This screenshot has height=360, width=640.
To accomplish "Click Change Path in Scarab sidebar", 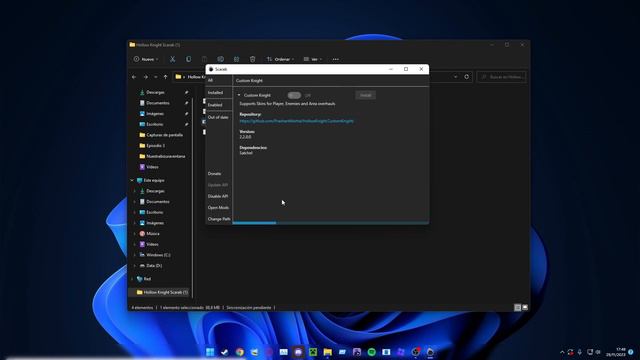I will (x=219, y=219).
